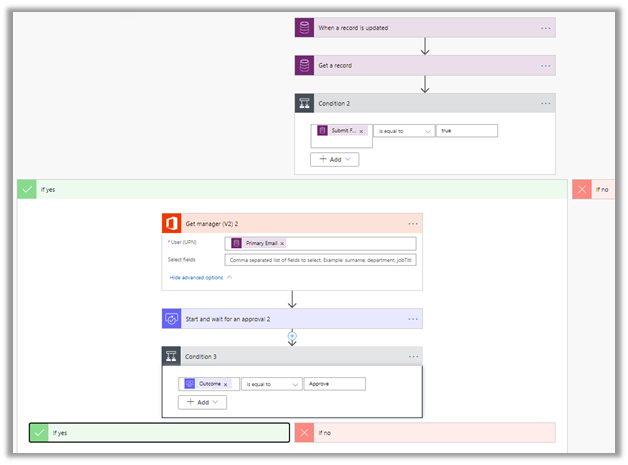The height and width of the screenshot is (465, 628).
Task: Open the ellipsis menu on Condition 2
Action: [x=545, y=102]
